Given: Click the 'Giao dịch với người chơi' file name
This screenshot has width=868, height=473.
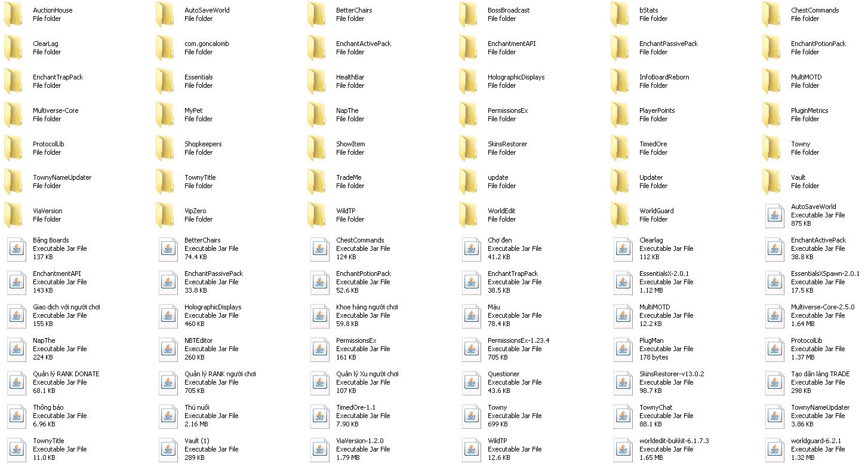Looking at the screenshot, I should 67,307.
